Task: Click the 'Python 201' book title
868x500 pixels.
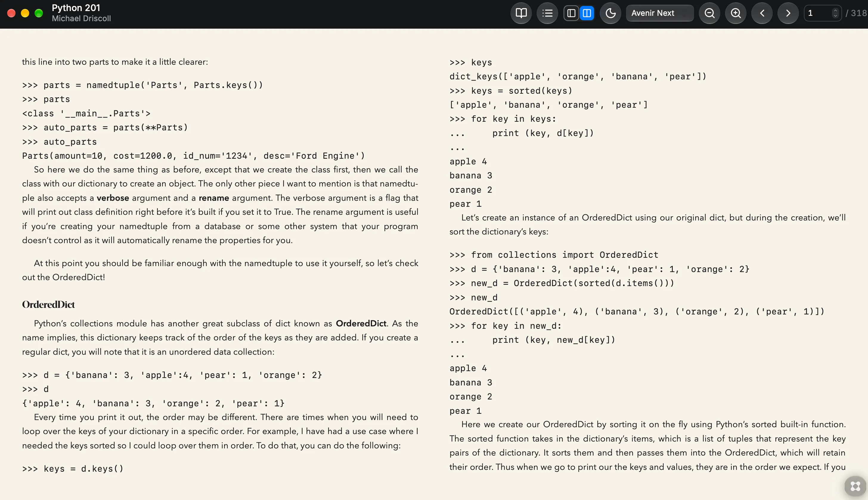Action: tap(76, 7)
